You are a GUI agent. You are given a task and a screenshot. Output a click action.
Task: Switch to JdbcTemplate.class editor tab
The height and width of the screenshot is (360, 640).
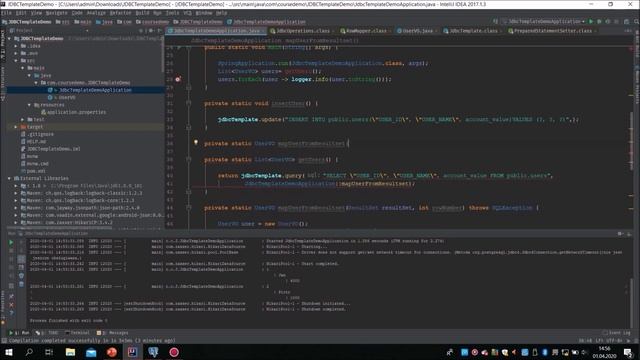(472, 31)
